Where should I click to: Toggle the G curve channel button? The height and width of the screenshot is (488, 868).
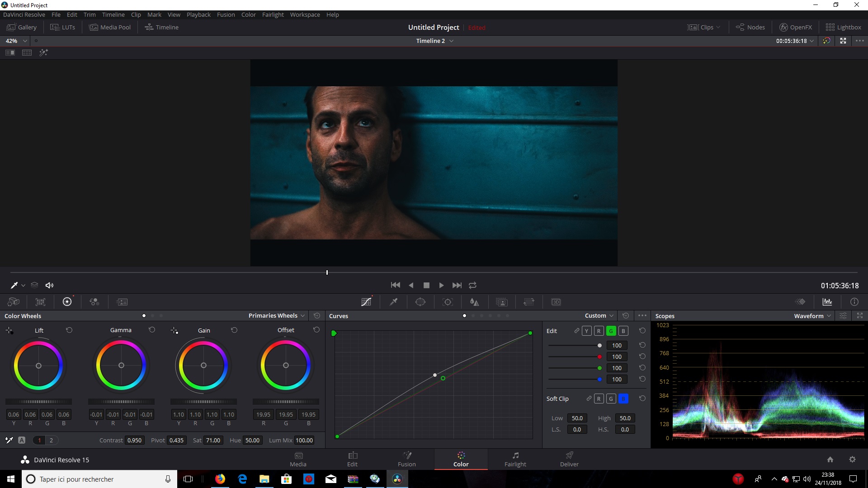611,331
